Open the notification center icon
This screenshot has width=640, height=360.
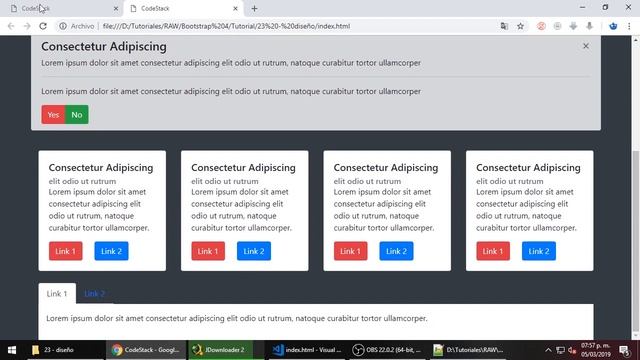(x=624, y=350)
